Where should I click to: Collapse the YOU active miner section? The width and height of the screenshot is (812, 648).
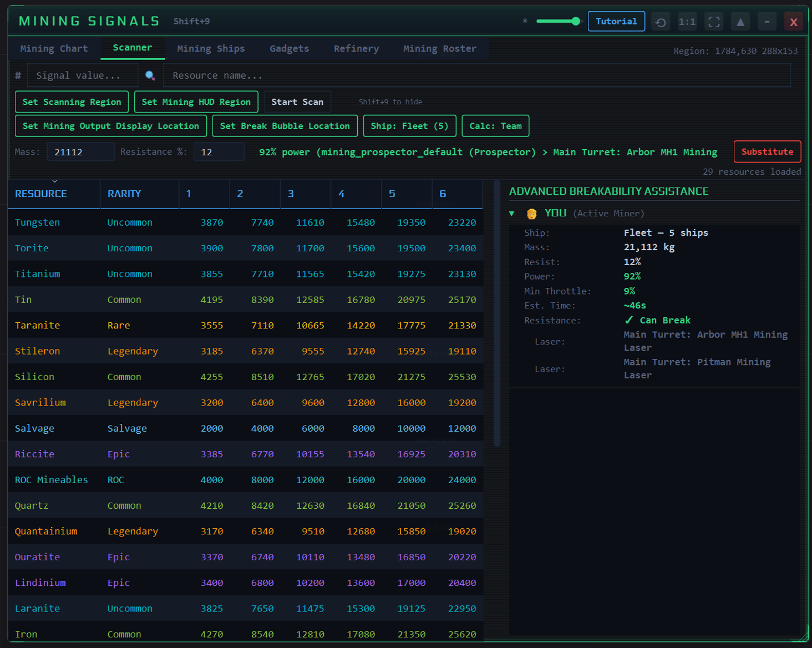(x=512, y=214)
